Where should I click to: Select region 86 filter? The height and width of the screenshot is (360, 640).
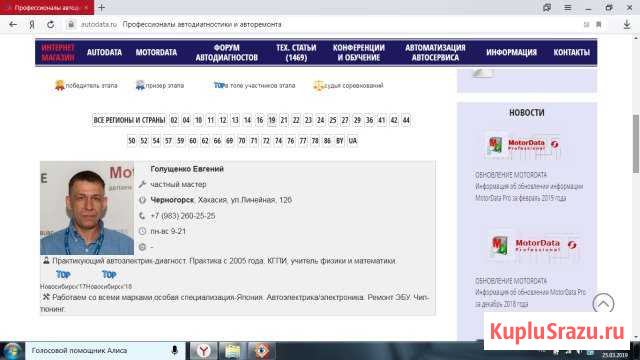click(327, 140)
